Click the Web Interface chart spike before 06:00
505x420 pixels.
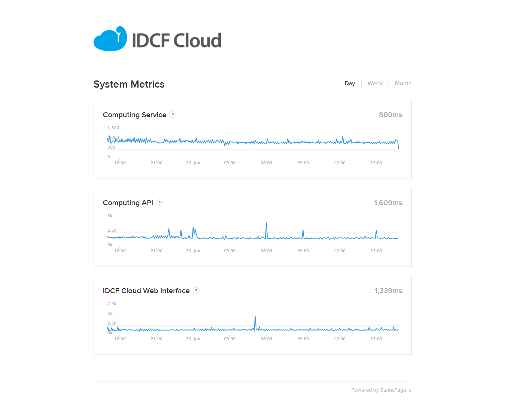pos(255,318)
